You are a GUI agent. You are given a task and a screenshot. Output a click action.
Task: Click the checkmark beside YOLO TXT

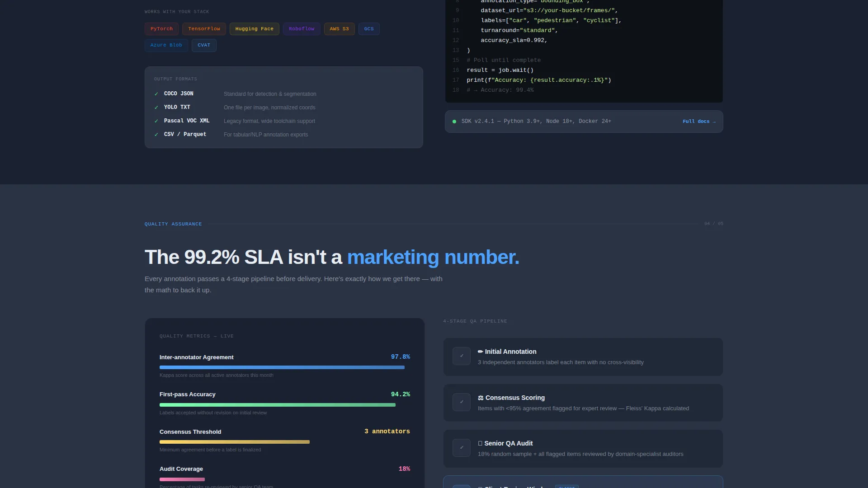point(156,108)
